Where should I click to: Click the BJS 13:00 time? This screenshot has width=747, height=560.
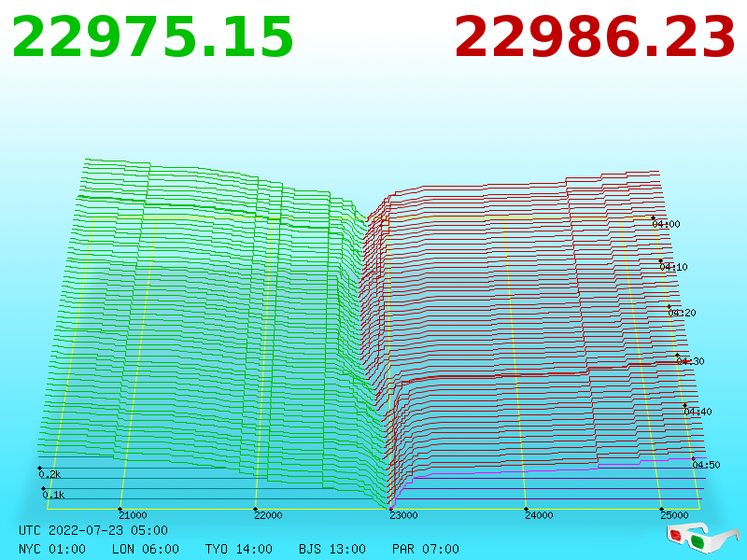[x=332, y=549]
